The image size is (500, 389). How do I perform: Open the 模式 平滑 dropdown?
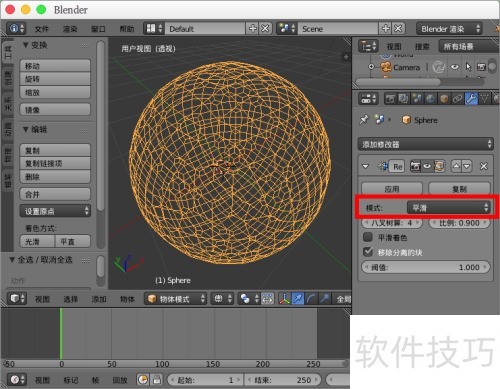click(x=449, y=208)
